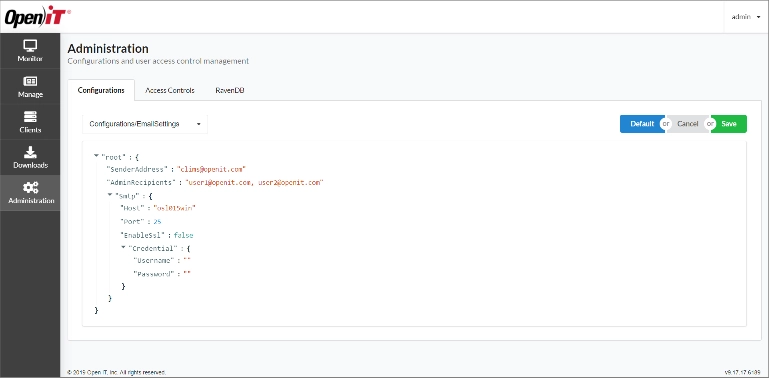Collapse the "Credential" JSON node
Viewport: 769px width, 378px height.
click(124, 247)
